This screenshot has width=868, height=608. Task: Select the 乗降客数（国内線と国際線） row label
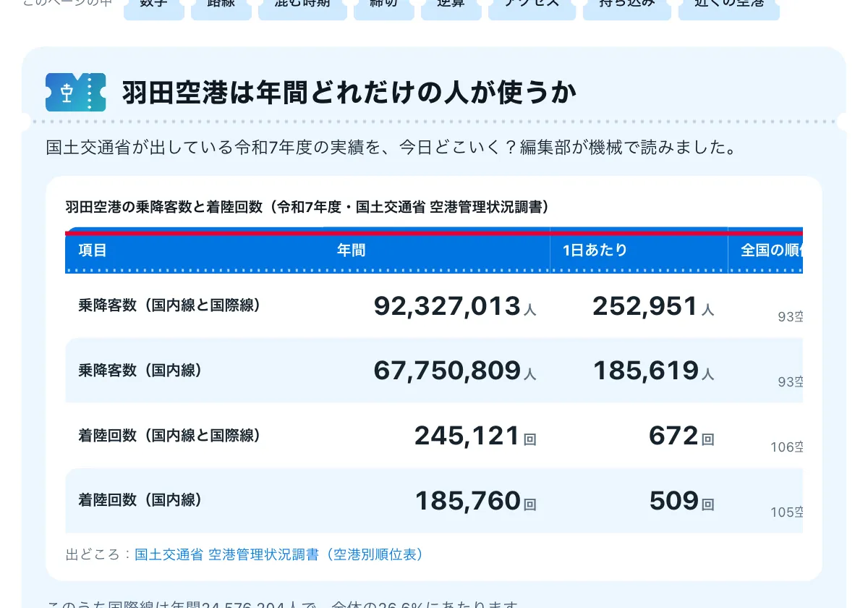(x=169, y=305)
